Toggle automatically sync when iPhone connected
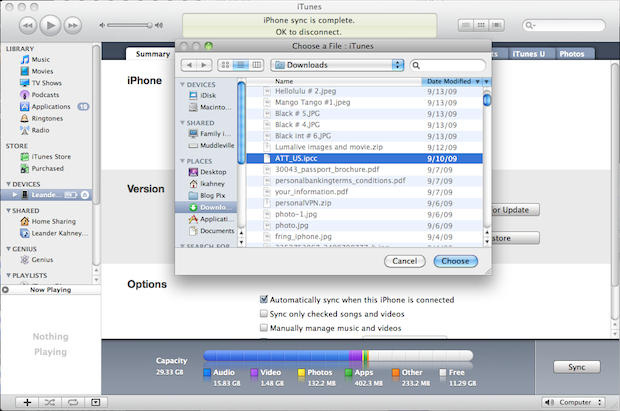620x411 pixels. point(264,300)
